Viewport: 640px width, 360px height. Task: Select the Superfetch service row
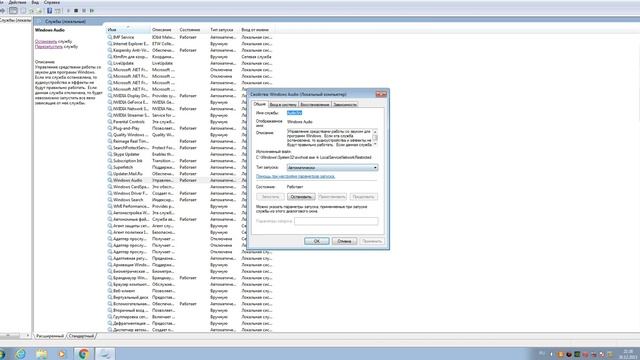176,167
